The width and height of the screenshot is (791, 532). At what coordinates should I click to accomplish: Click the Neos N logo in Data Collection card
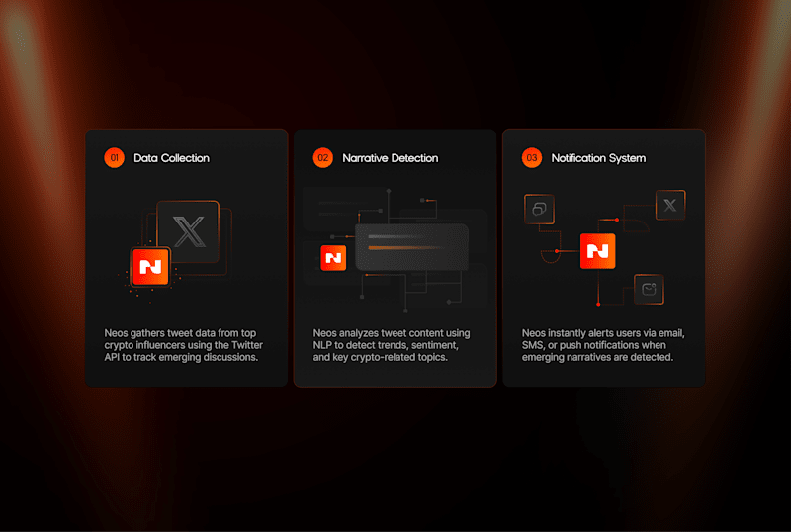[150, 267]
